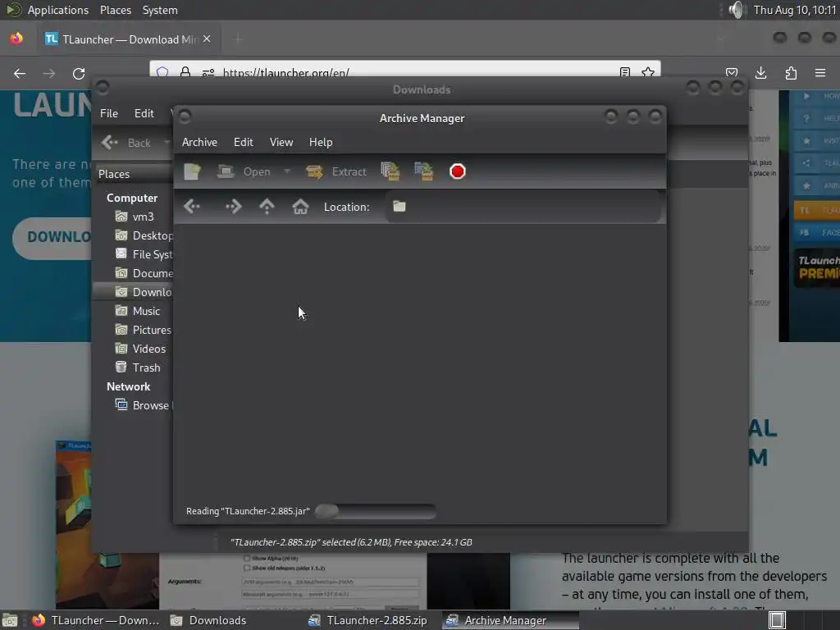Image resolution: width=840 pixels, height=630 pixels.
Task: Click the volume speaker icon in the panel
Action: (737, 10)
